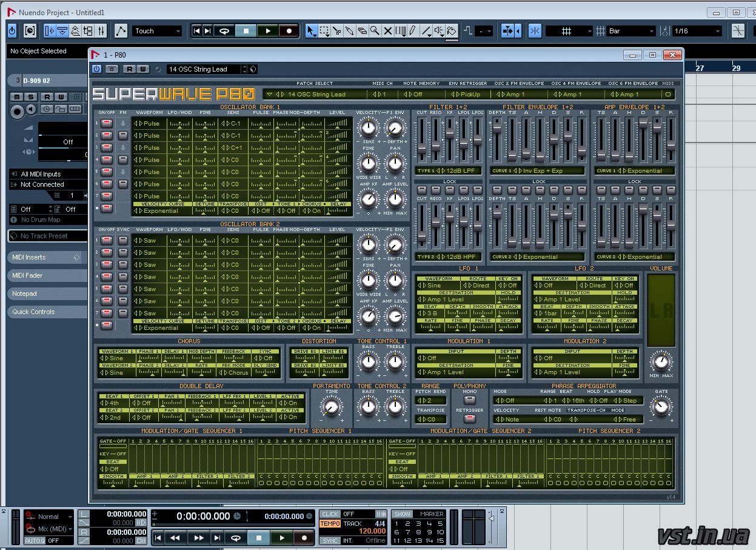Open All MIDI Inputs routing dropdown

[48, 174]
